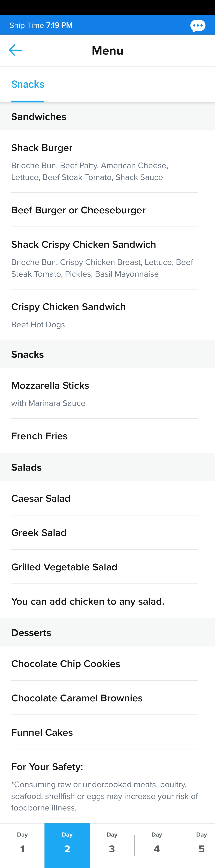The height and width of the screenshot is (868, 215).
Task: Open the Day 4 menu
Action: pos(157,845)
